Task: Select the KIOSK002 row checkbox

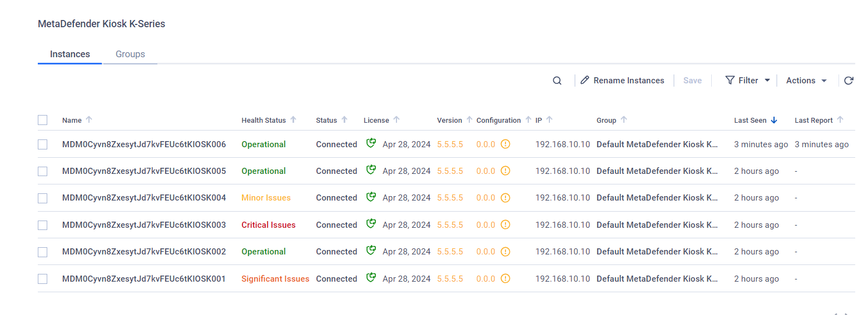Action: coord(43,252)
